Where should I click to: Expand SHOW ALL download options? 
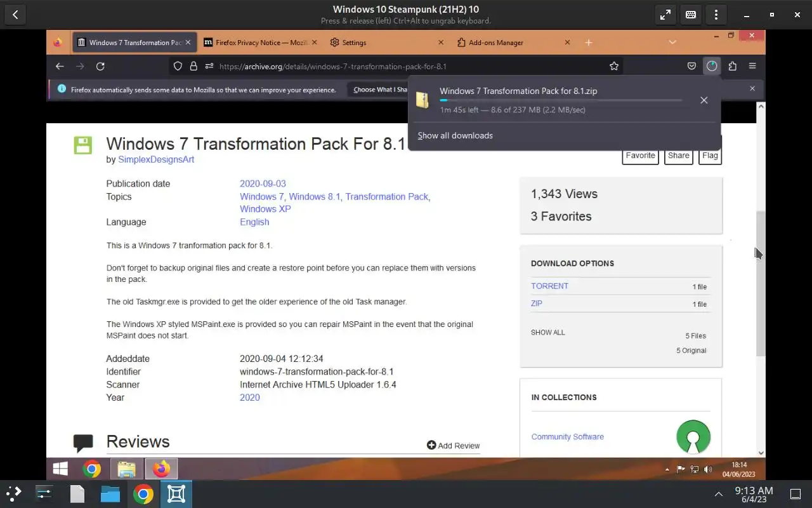(547, 332)
